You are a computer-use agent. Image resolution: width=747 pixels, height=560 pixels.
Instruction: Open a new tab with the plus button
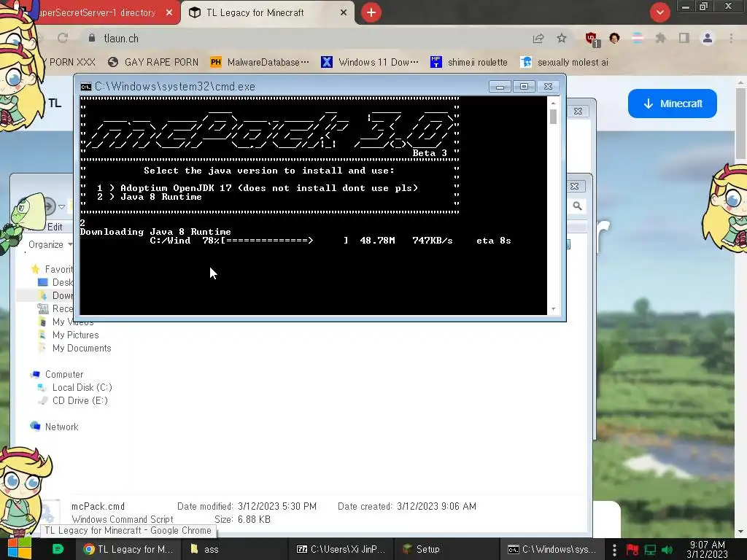[x=371, y=12]
